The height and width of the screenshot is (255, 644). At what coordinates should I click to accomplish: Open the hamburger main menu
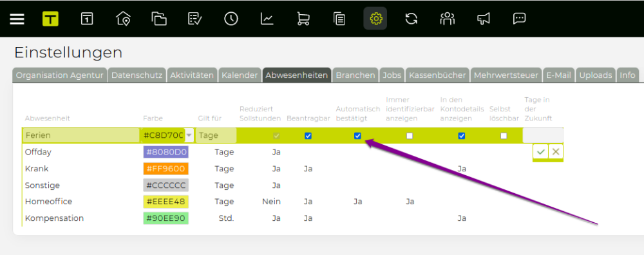coord(17,19)
